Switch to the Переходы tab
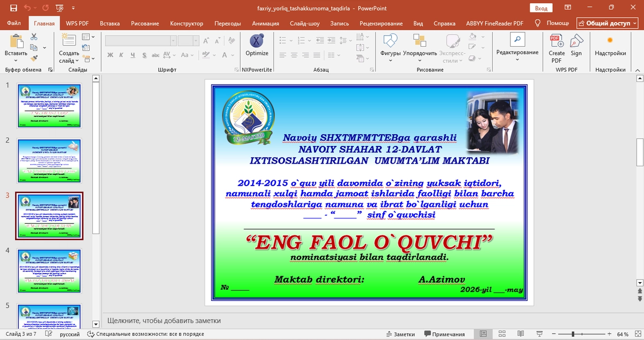The height and width of the screenshot is (340, 644). tap(228, 24)
